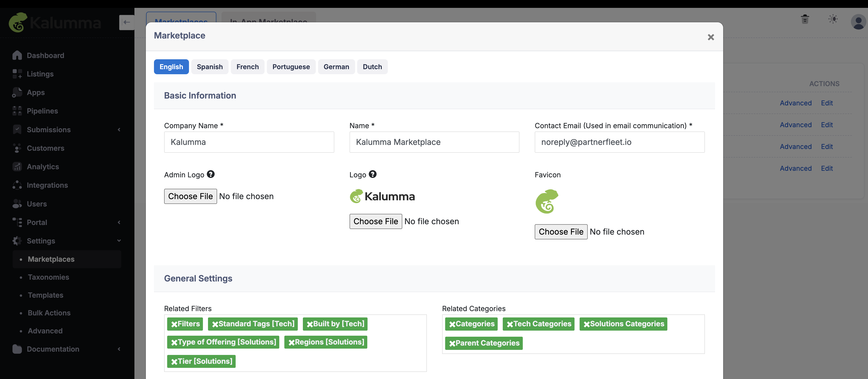The height and width of the screenshot is (379, 868).
Task: Switch to the Dutch language tab
Action: point(372,67)
